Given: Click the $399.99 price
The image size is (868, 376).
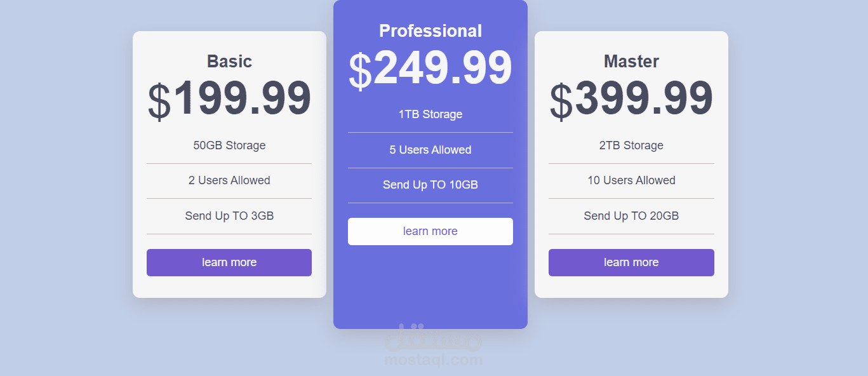Looking at the screenshot, I should click(631, 99).
